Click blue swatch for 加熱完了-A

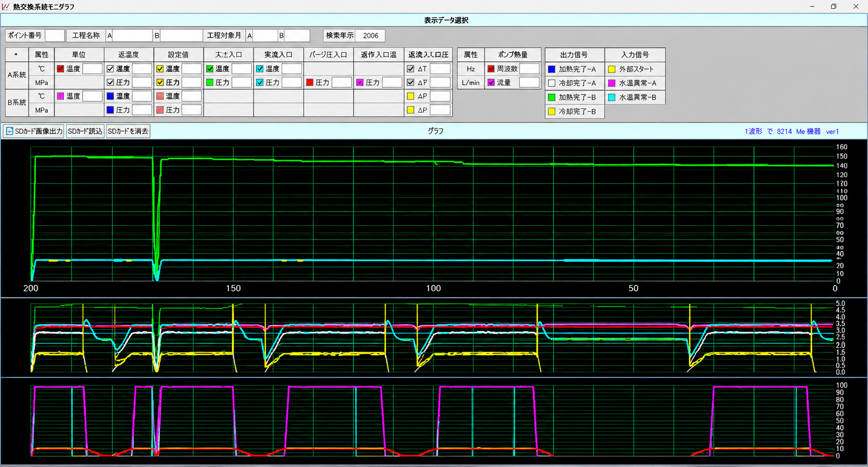(x=552, y=69)
